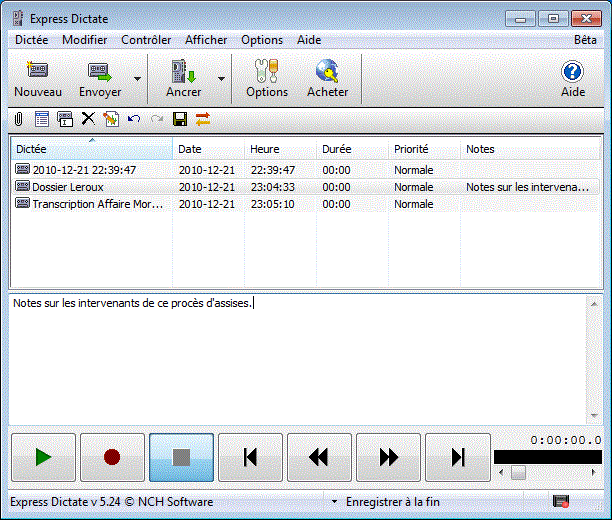Open the Contrôler menu
This screenshot has width=612, height=520.
tap(146, 40)
